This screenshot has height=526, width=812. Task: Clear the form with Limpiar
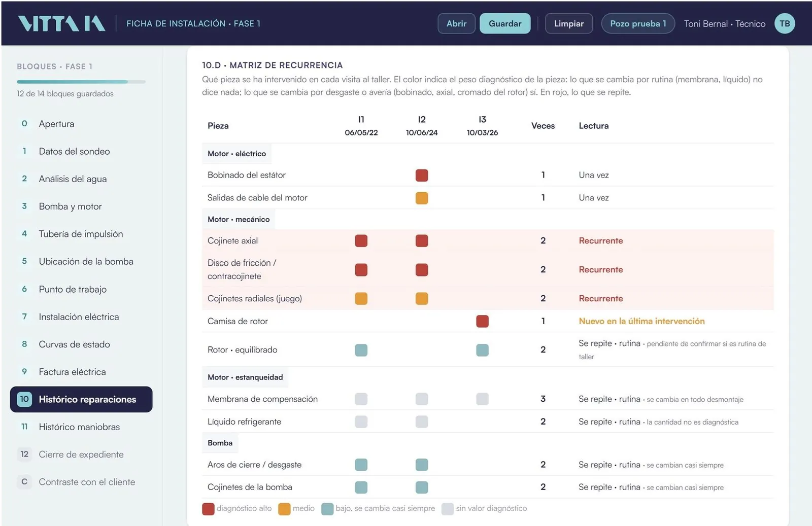pyautogui.click(x=568, y=23)
